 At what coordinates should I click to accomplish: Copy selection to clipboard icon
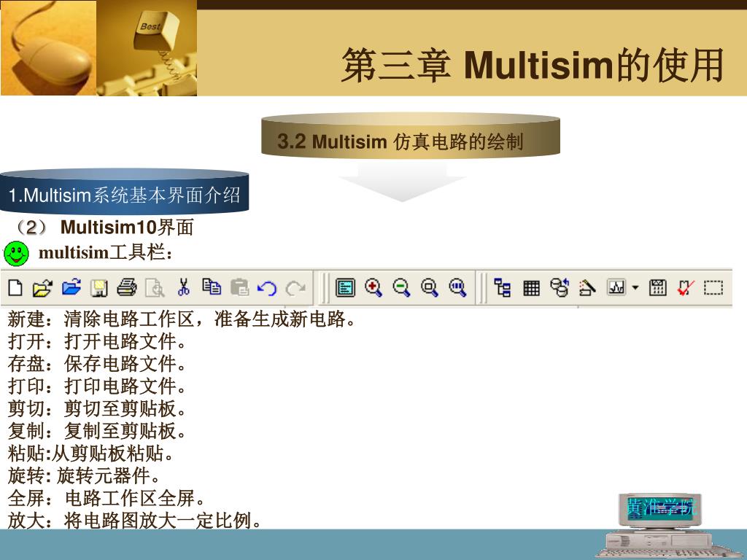(212, 287)
